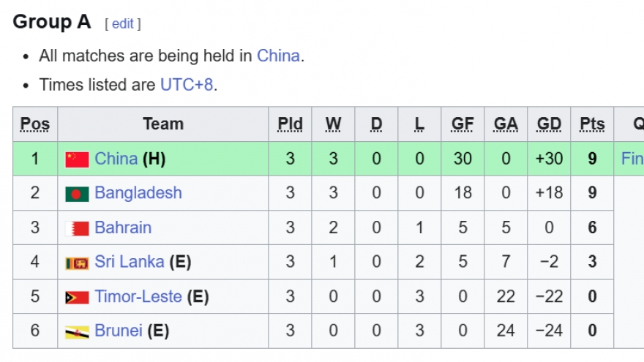
Task: Click the Bangladesh flag icon
Action: [77, 194]
